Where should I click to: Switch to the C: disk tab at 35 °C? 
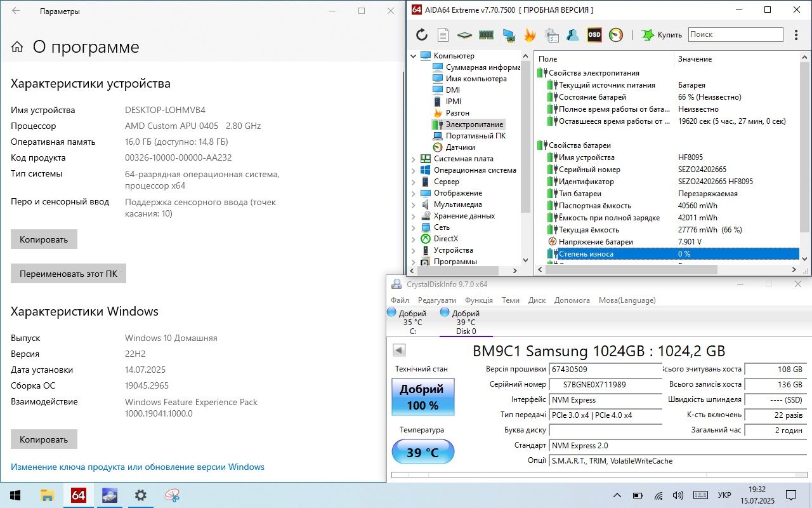tap(407, 322)
